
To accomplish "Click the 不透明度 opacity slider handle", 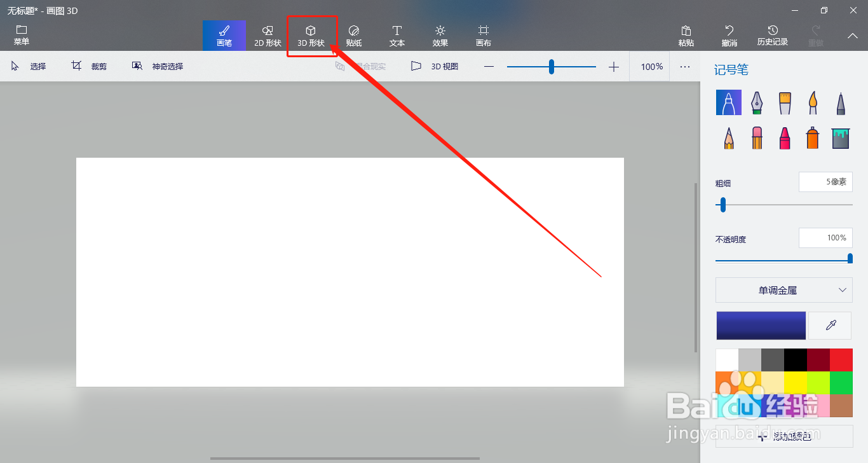I will pos(850,258).
